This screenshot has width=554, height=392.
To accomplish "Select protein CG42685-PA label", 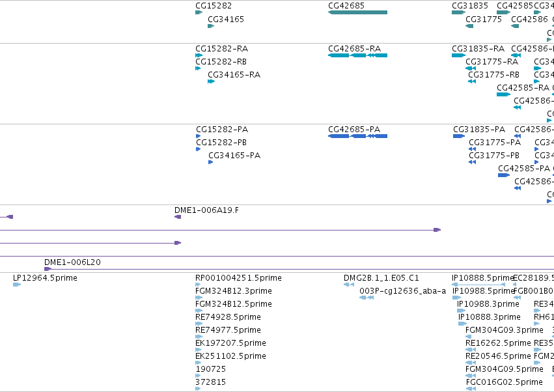I will coord(354,130).
